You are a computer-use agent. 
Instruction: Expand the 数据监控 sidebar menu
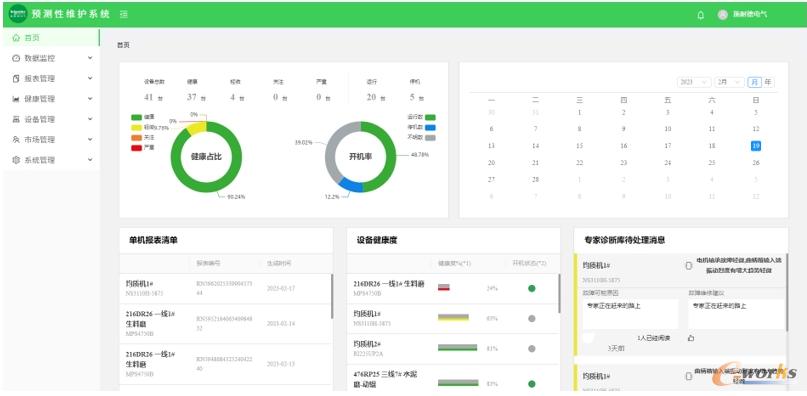(51, 58)
